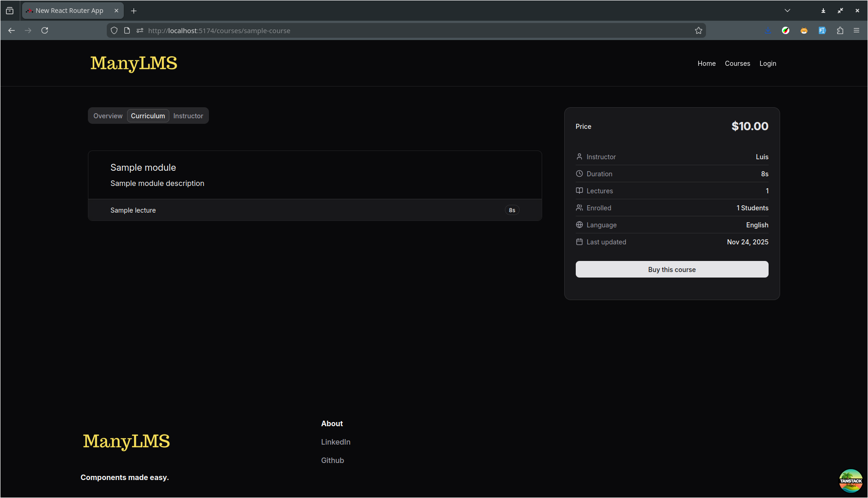Reload the page using the refresh icon

tap(45, 30)
